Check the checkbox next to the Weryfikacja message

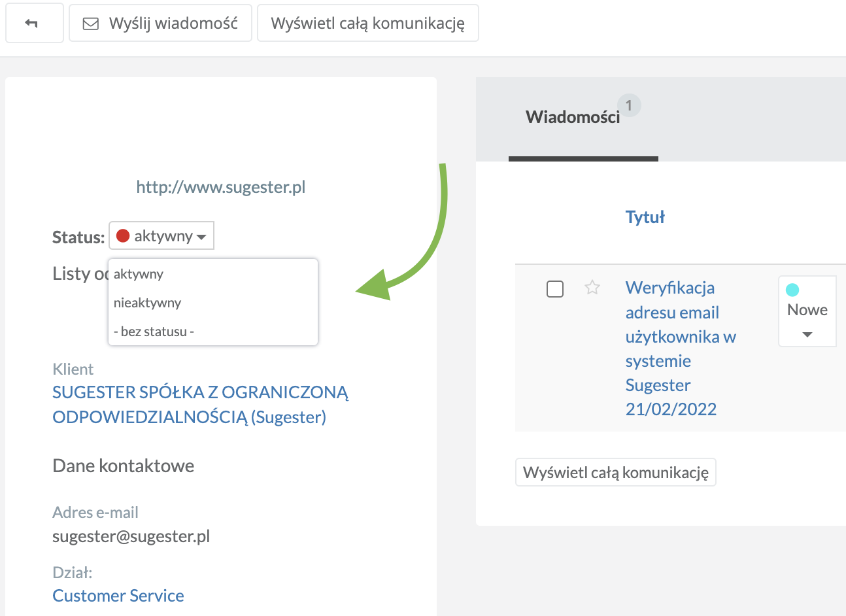[x=554, y=288]
